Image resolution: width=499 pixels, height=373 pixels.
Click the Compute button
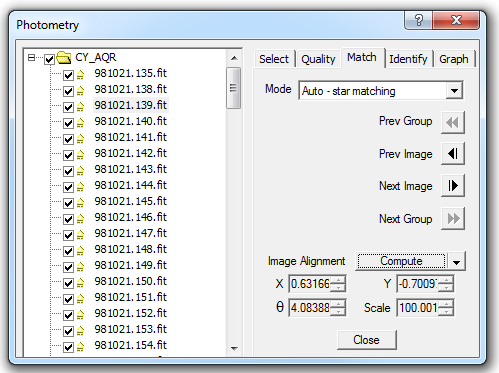pyautogui.click(x=401, y=261)
